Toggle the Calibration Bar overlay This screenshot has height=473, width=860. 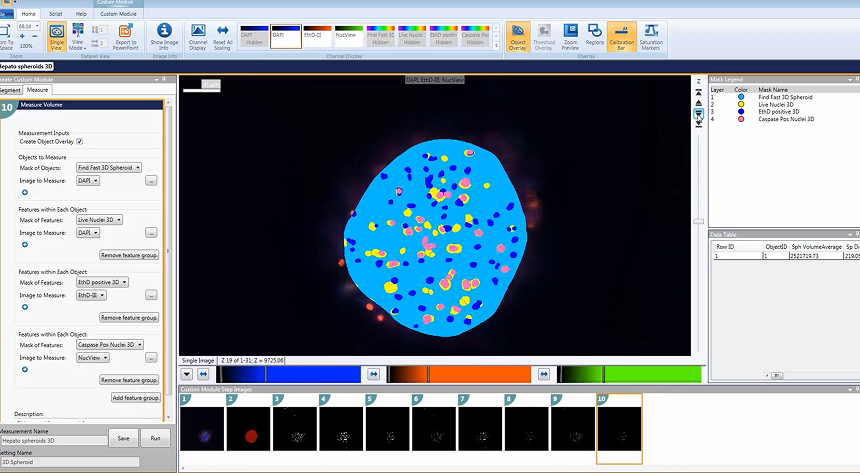click(x=620, y=36)
